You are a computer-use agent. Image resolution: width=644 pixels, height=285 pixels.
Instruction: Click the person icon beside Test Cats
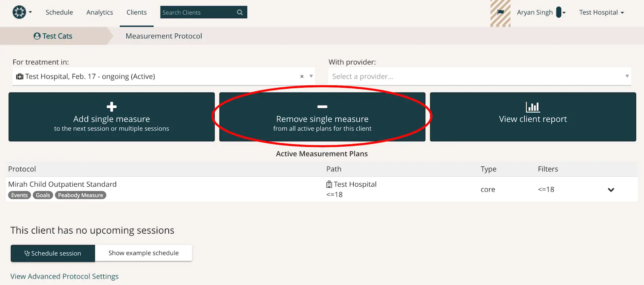[x=37, y=36]
